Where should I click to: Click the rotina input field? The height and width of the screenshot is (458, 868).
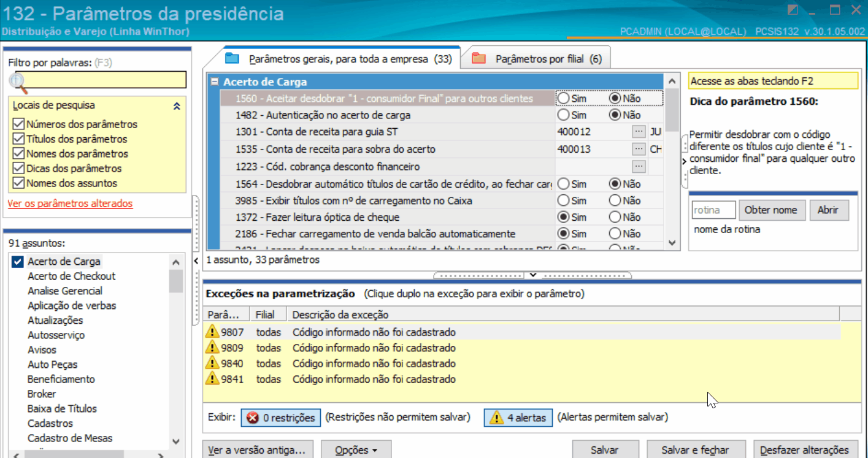pyautogui.click(x=713, y=210)
